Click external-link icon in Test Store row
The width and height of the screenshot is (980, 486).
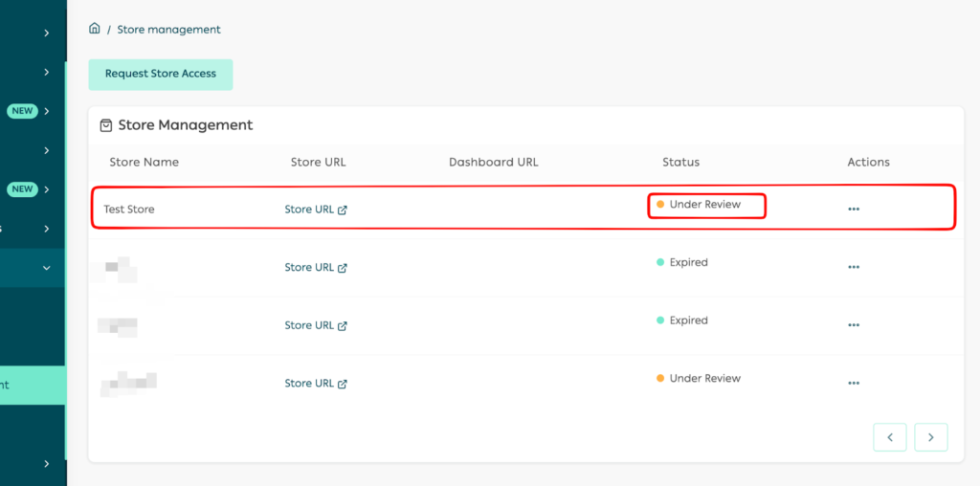(343, 210)
